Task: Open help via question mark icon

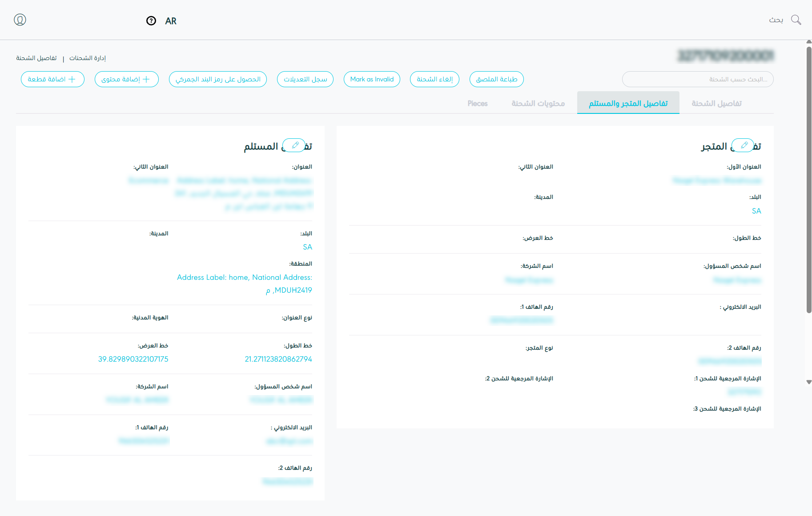Action: (x=151, y=21)
